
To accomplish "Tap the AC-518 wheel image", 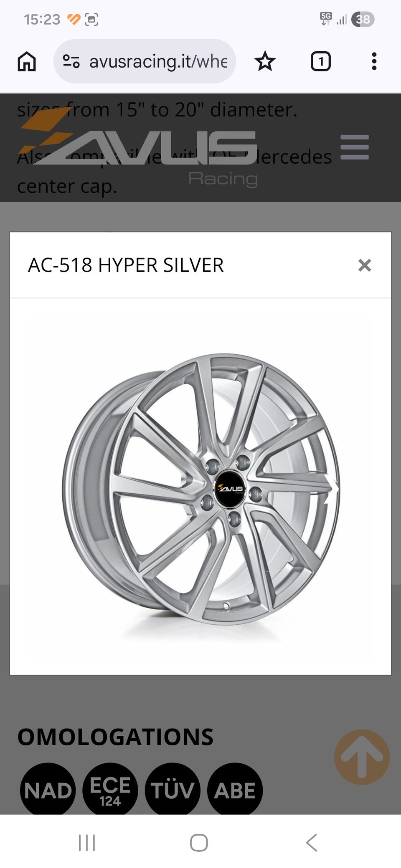I will pyautogui.click(x=201, y=489).
